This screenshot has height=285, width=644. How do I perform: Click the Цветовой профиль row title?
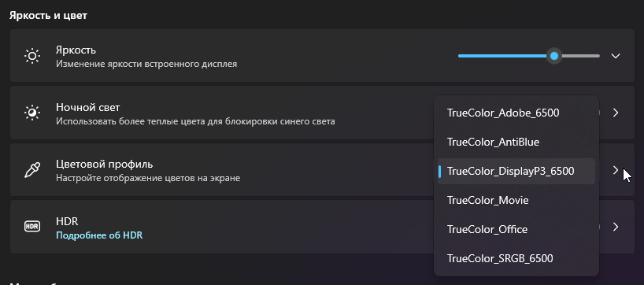[x=105, y=165]
